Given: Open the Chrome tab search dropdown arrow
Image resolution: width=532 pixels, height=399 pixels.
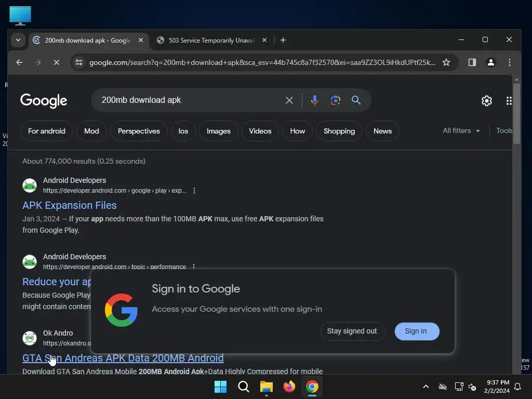Looking at the screenshot, I should tap(18, 40).
